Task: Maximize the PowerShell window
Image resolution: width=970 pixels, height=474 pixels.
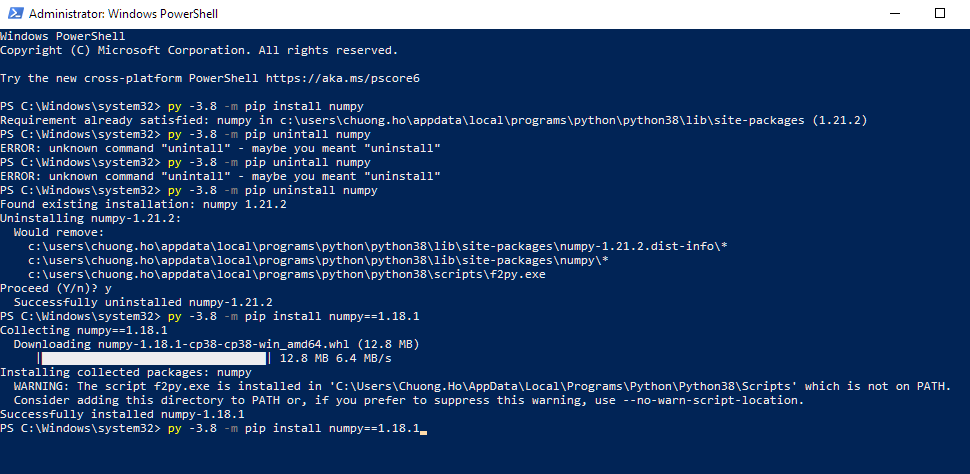Action: point(939,14)
